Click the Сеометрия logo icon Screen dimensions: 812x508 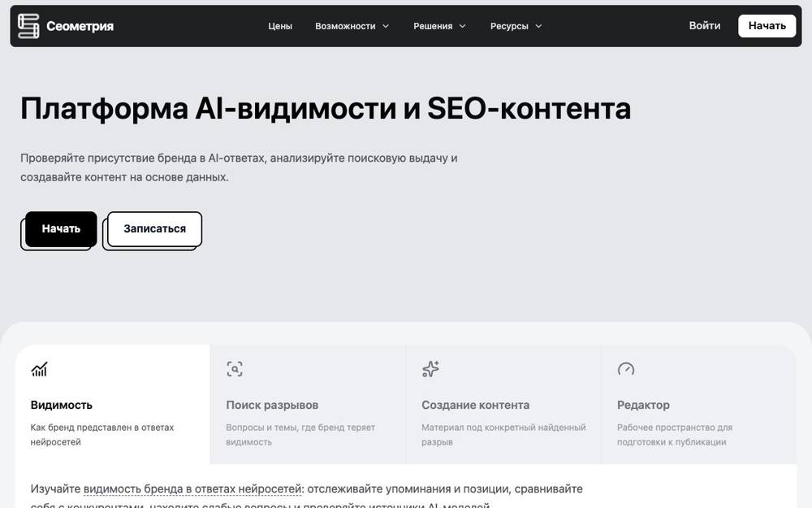(x=28, y=26)
